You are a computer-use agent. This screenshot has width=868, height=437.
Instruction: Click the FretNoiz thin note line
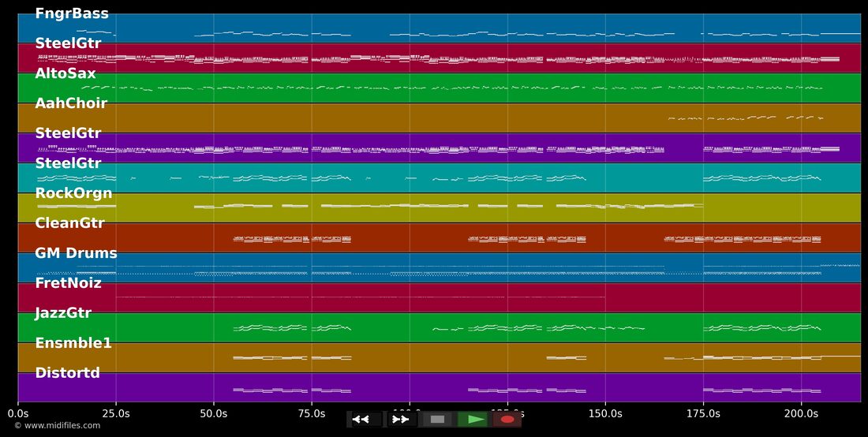361,297
